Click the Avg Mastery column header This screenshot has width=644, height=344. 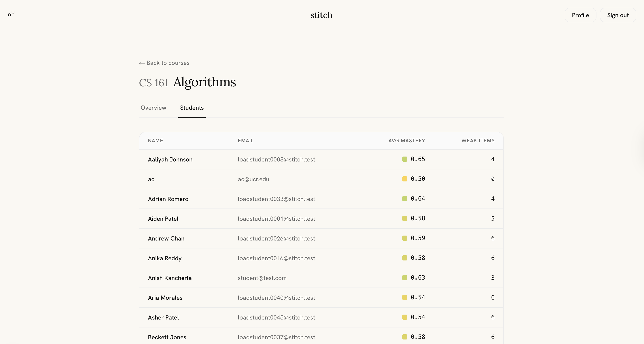pyautogui.click(x=407, y=141)
